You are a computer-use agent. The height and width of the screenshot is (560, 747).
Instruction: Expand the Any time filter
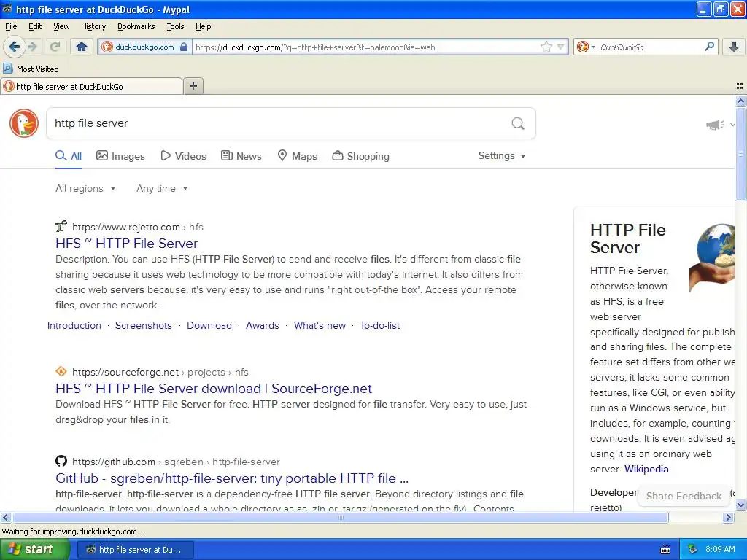[x=162, y=189]
